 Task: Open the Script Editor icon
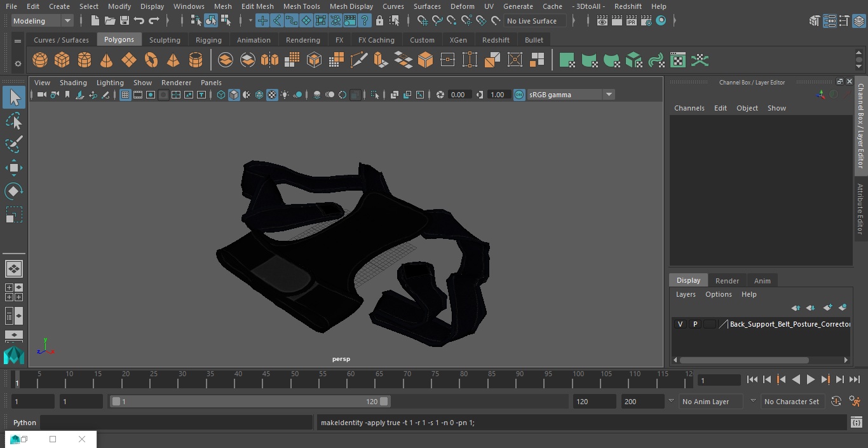pyautogui.click(x=857, y=422)
